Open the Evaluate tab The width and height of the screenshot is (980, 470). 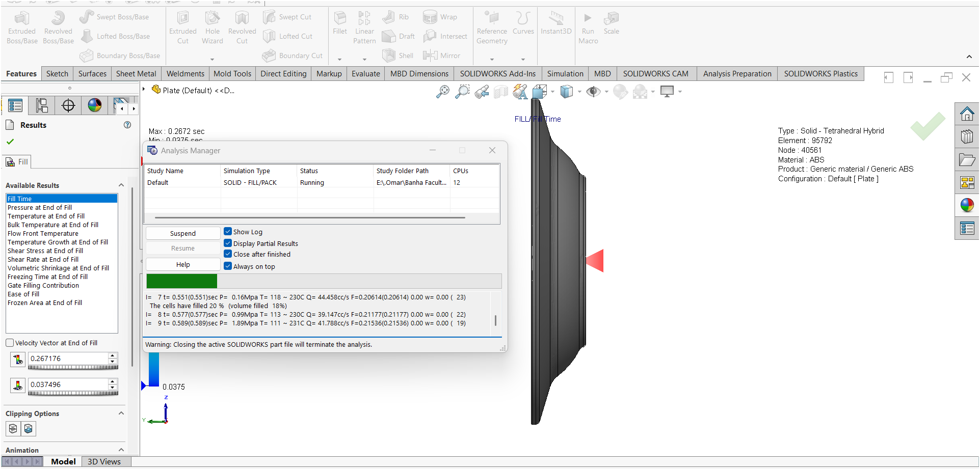pyautogui.click(x=366, y=74)
